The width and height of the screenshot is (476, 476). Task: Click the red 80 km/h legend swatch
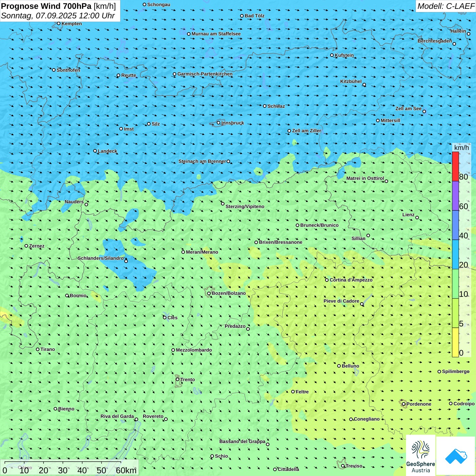click(455, 166)
